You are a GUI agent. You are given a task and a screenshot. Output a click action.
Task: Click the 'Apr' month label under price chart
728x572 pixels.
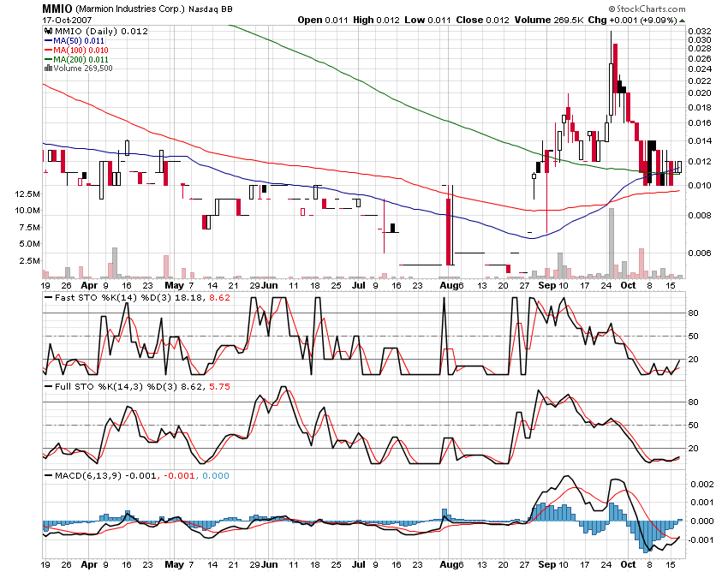(89, 285)
